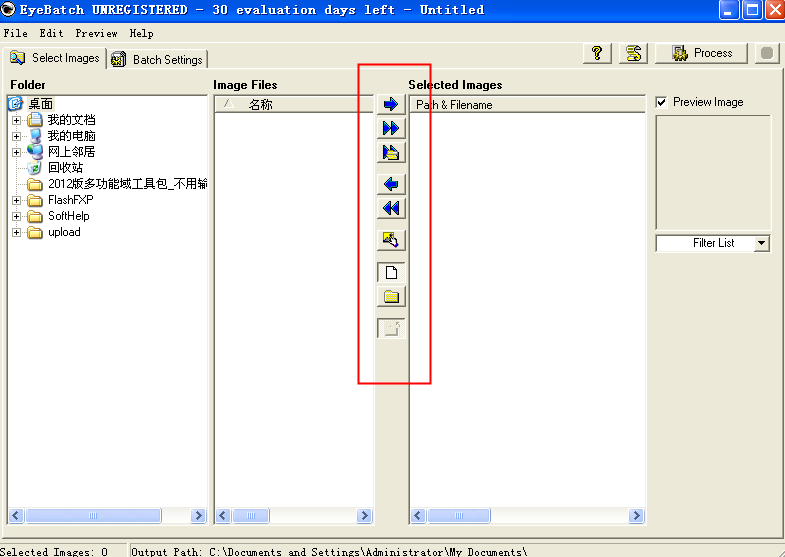
Task: Click Image Files scrollbar right arrow
Action: (x=364, y=515)
